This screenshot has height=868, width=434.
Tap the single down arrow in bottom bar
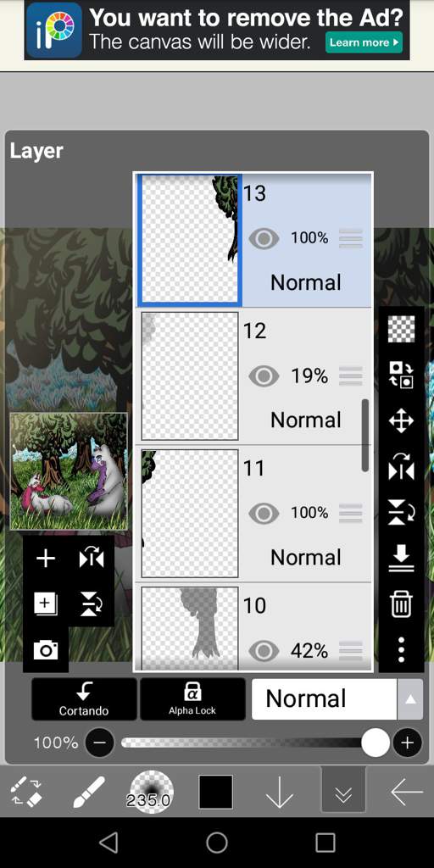click(279, 793)
